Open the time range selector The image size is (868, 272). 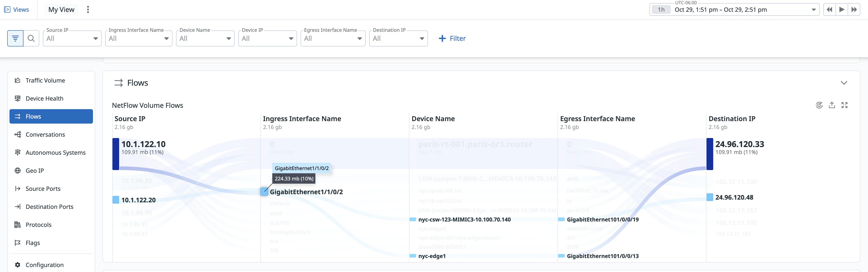[x=735, y=9]
